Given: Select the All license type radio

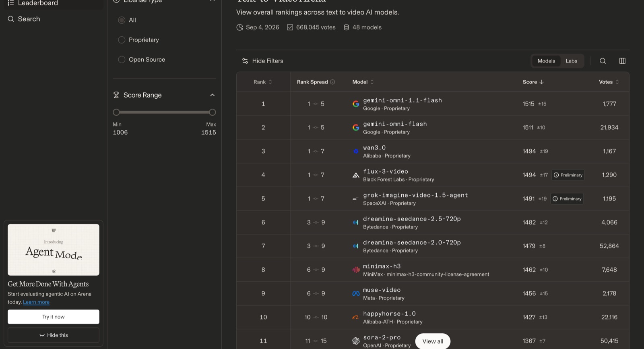Looking at the screenshot, I should (x=122, y=20).
